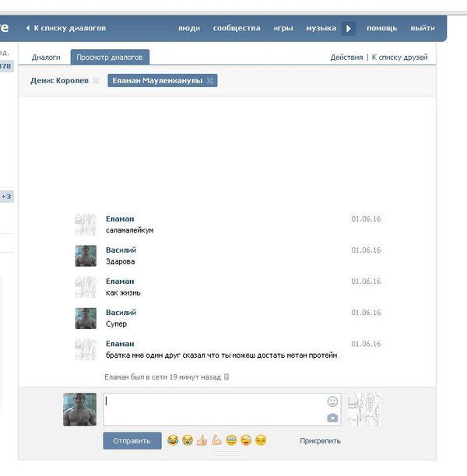Close the Еламан Мауленжанулы dialog tab

pyautogui.click(x=210, y=81)
